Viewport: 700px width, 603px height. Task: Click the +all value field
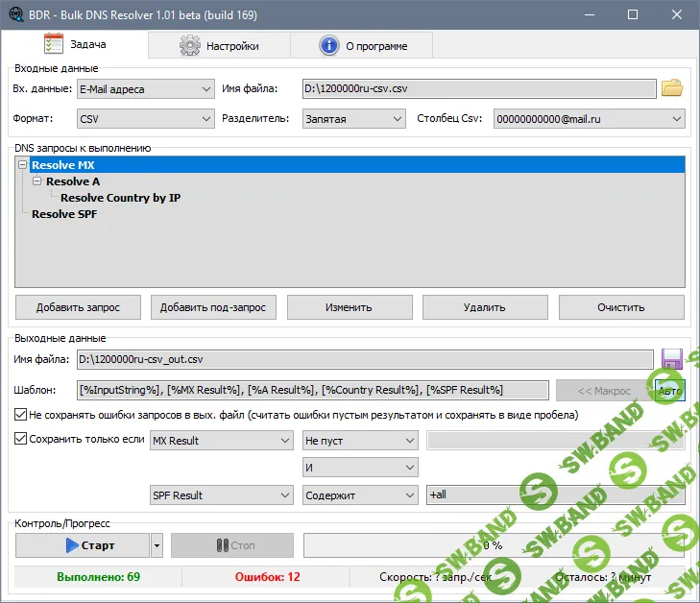pyautogui.click(x=556, y=495)
